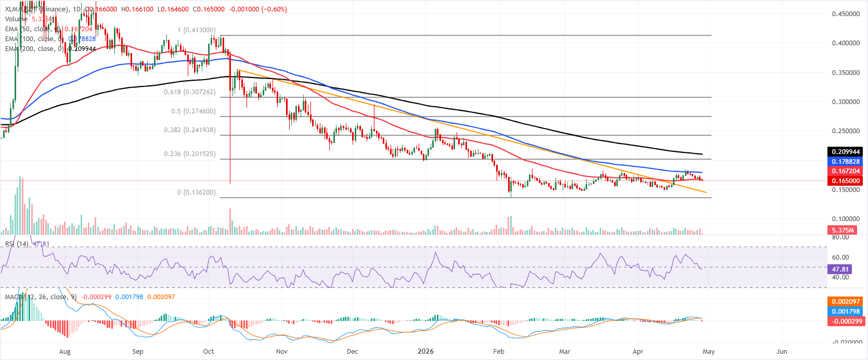Select the 0.236 (0.201525) Fibonacci level label
The width and height of the screenshot is (868, 360).
coord(189,154)
